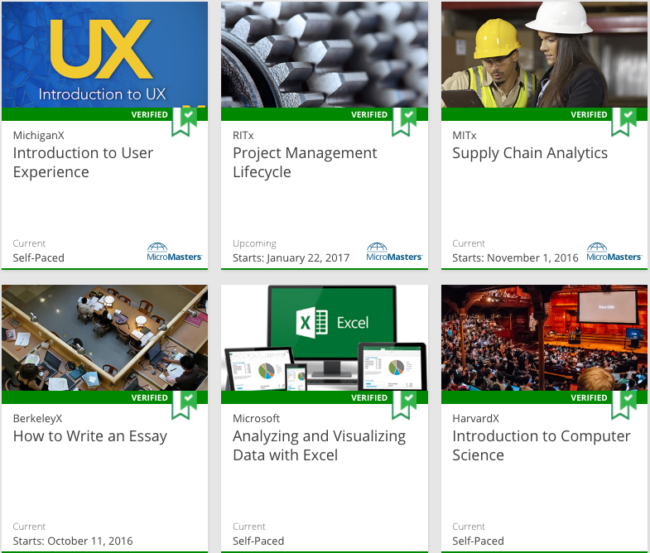Click MicroMasters logo on Project Management Lifecycle card
This screenshot has height=553, width=650.
click(394, 252)
